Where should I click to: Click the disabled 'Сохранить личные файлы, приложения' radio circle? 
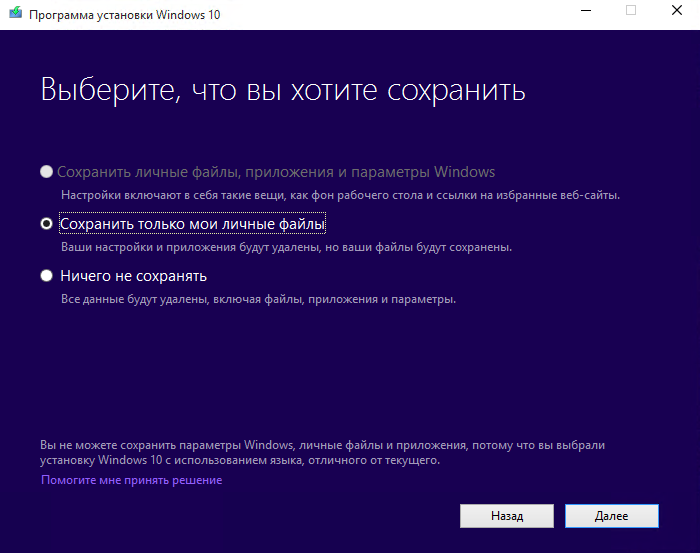[46, 172]
